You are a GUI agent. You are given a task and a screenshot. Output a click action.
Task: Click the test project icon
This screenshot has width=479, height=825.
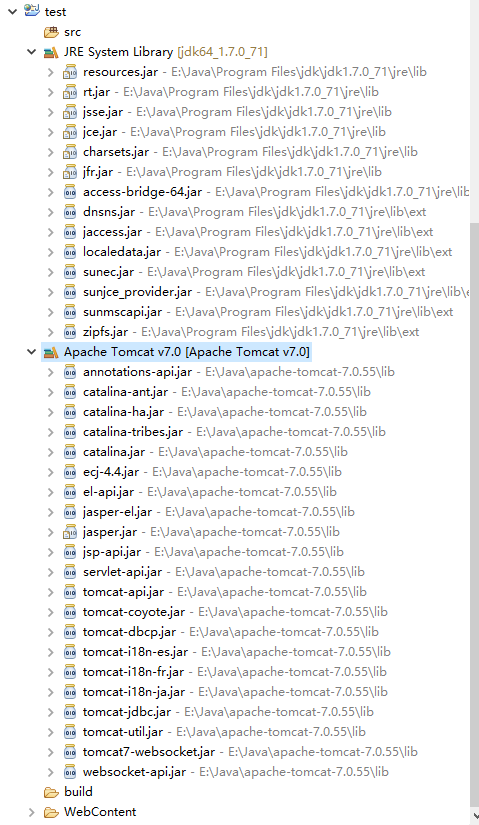pyautogui.click(x=32, y=11)
